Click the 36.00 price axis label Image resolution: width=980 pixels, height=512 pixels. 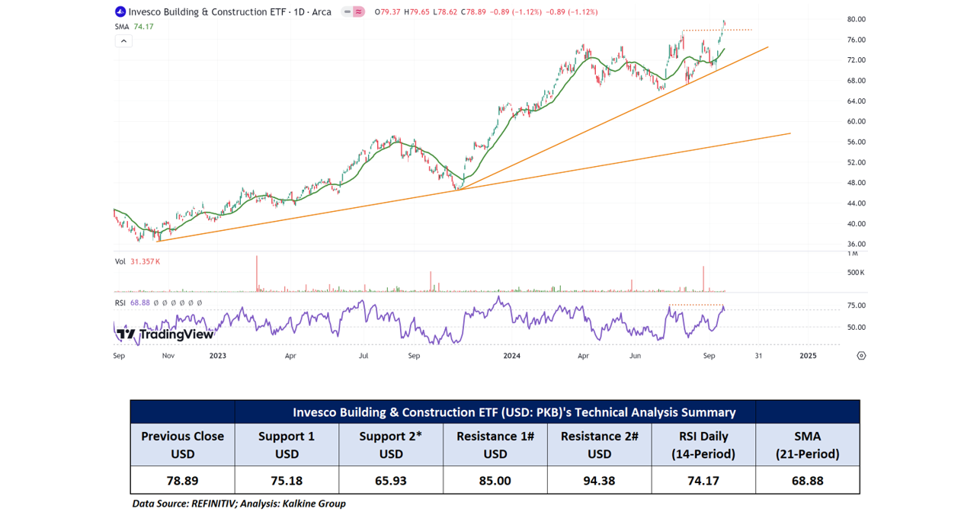pyautogui.click(x=857, y=244)
